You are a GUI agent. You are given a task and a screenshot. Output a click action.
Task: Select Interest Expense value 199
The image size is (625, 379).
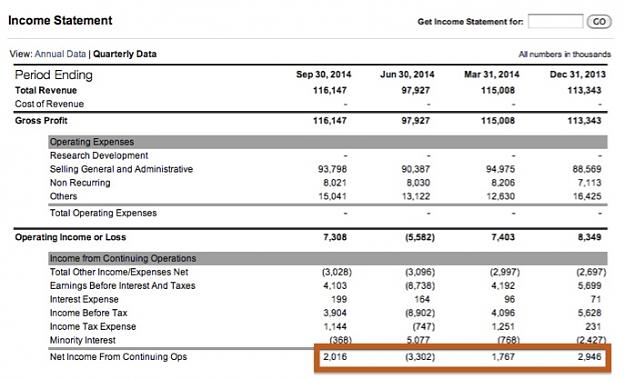point(339,299)
